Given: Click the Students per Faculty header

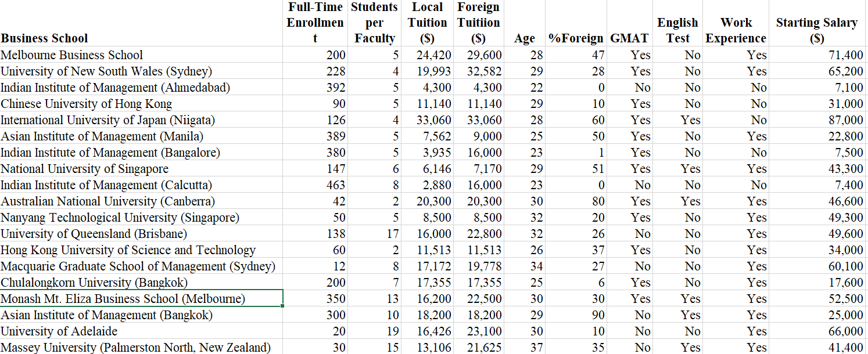Looking at the screenshot, I should coord(375,23).
